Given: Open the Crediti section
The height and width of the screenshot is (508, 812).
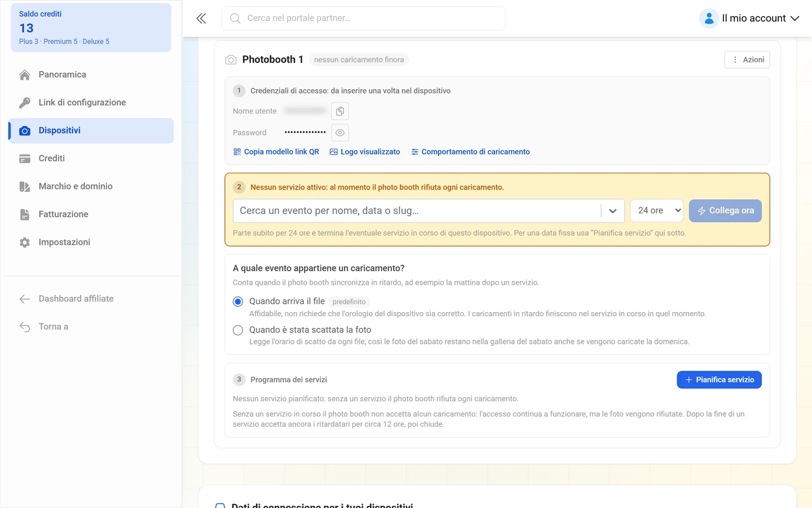Looking at the screenshot, I should tap(91, 159).
